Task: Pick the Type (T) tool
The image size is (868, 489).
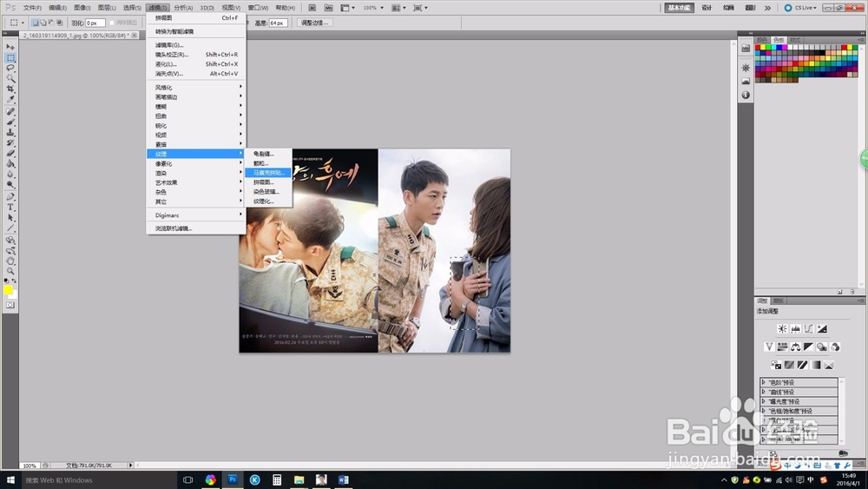Action: click(10, 207)
